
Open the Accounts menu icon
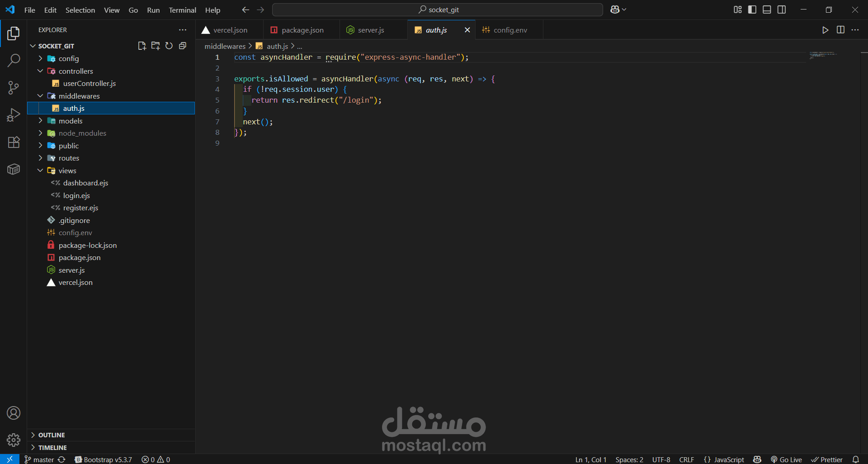tap(14, 413)
